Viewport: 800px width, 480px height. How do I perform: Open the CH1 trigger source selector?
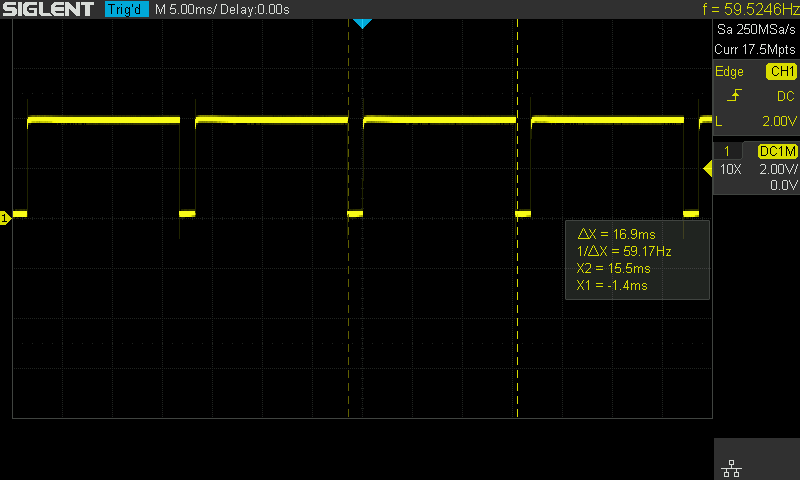780,72
